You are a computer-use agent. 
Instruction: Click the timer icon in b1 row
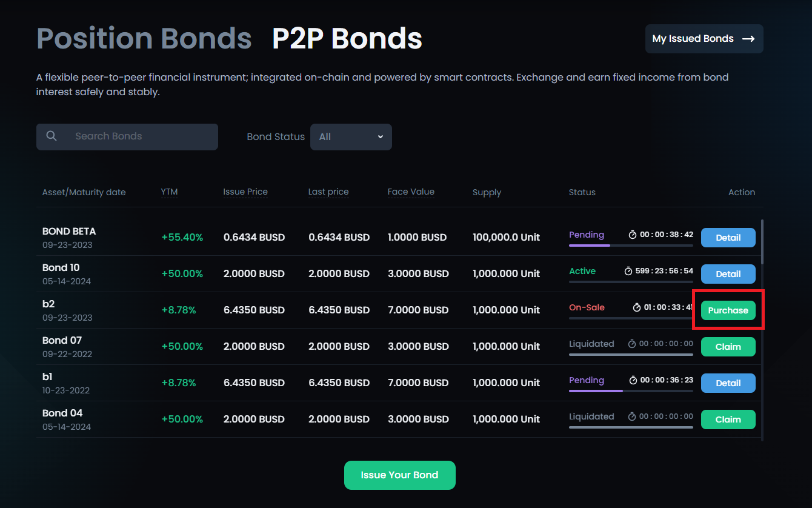click(633, 380)
